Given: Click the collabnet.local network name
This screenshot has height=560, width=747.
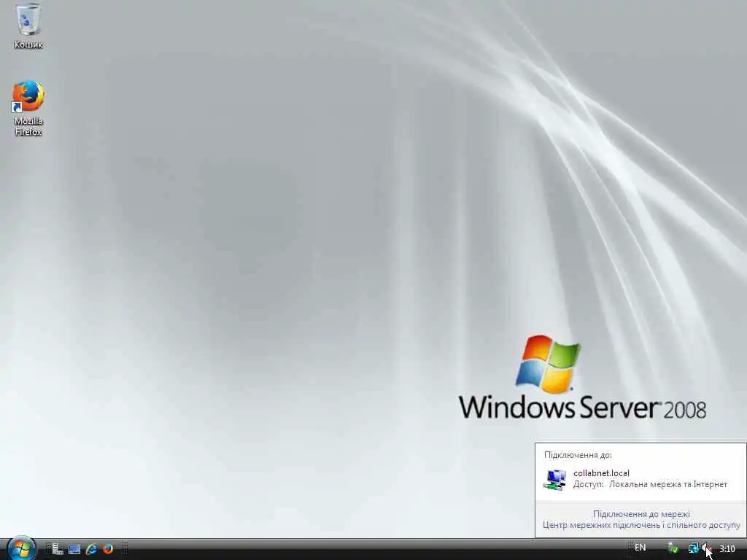Looking at the screenshot, I should (x=601, y=472).
